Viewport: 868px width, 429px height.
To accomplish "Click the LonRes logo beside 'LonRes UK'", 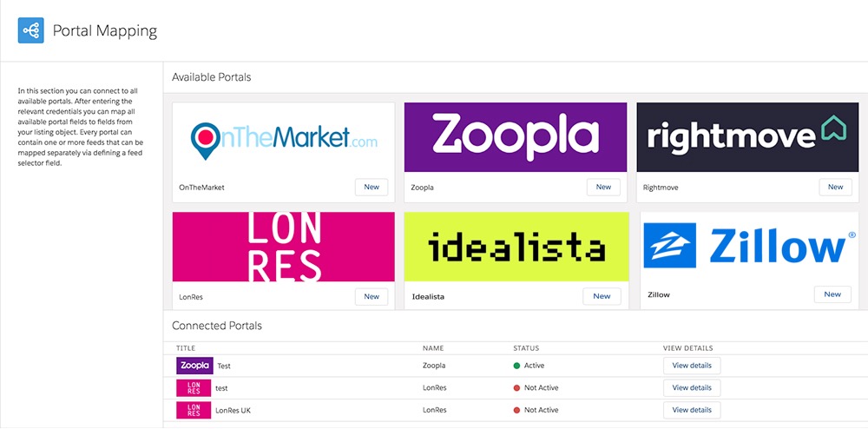I will point(194,410).
